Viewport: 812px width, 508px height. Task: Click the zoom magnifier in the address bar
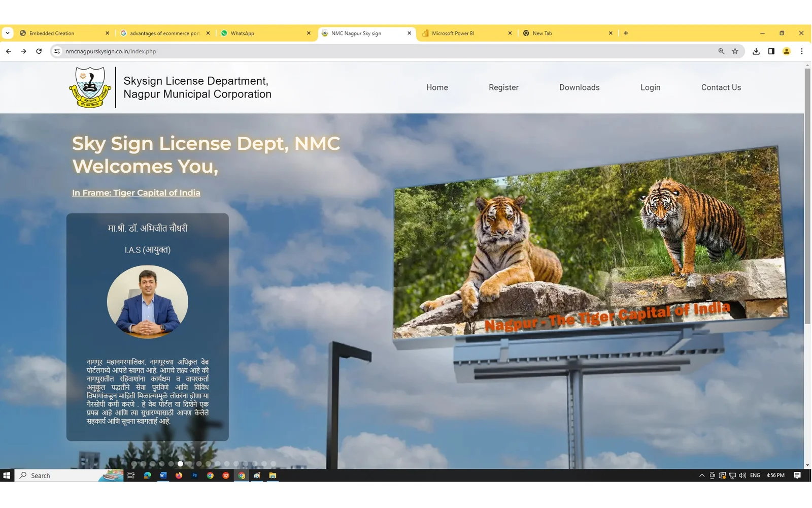click(721, 51)
